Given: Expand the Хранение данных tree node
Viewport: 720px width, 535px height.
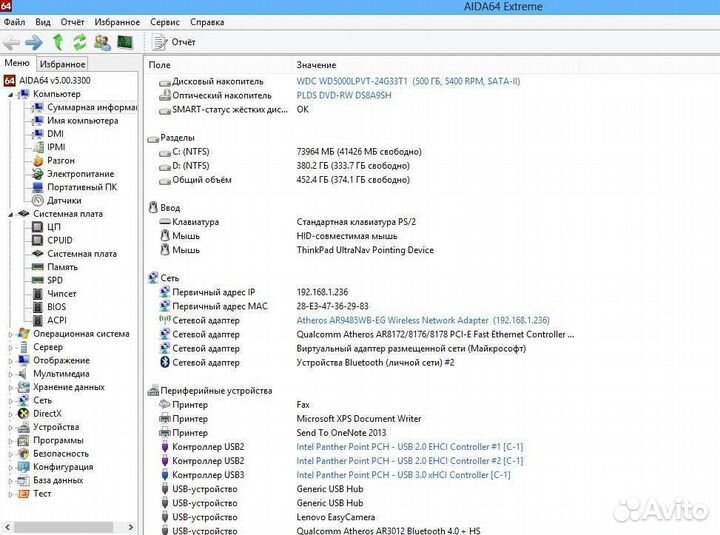Looking at the screenshot, I should [11, 387].
